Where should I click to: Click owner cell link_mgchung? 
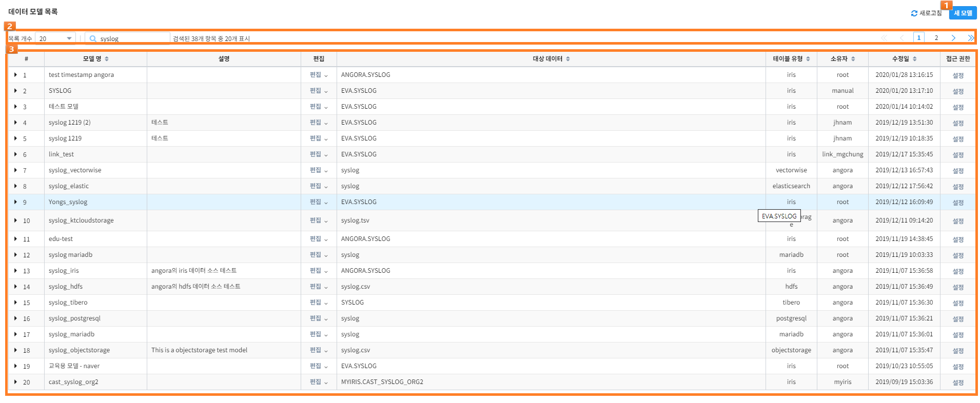[x=842, y=154]
